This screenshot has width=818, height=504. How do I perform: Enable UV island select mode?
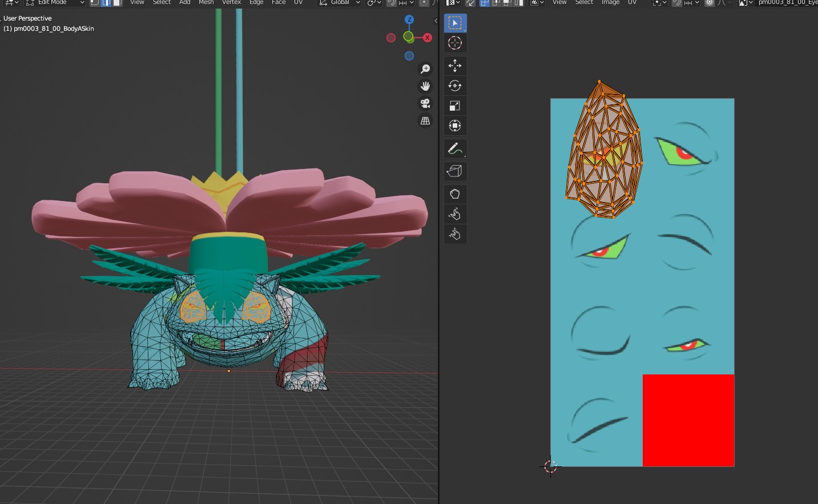coord(518,2)
